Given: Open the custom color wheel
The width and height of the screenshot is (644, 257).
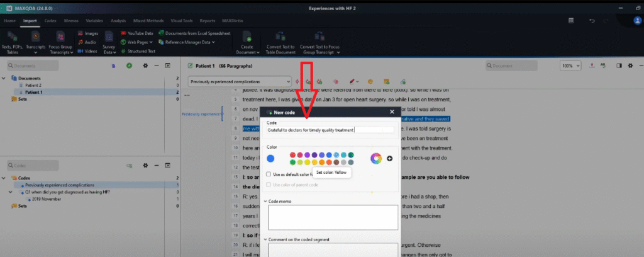Looking at the screenshot, I should point(376,158).
